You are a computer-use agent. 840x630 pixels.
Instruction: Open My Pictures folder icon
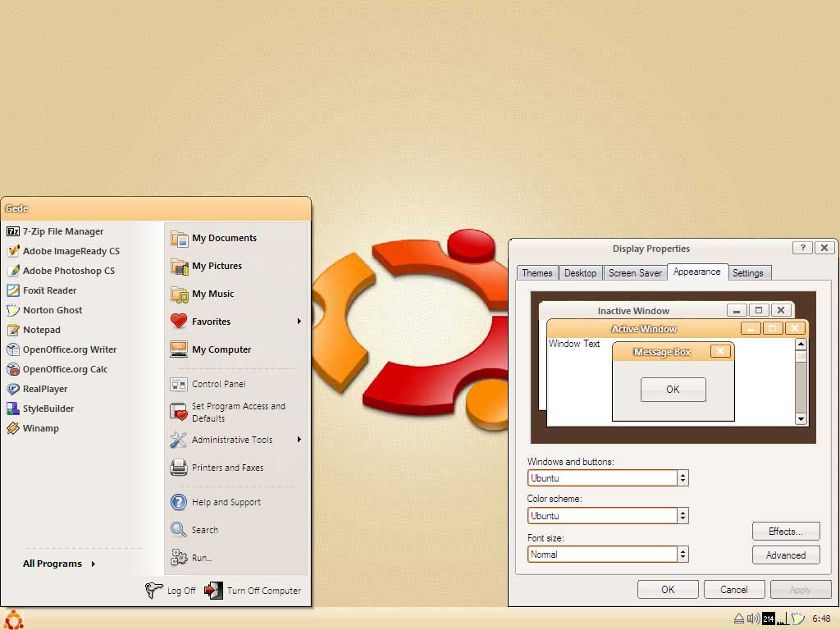[179, 267]
